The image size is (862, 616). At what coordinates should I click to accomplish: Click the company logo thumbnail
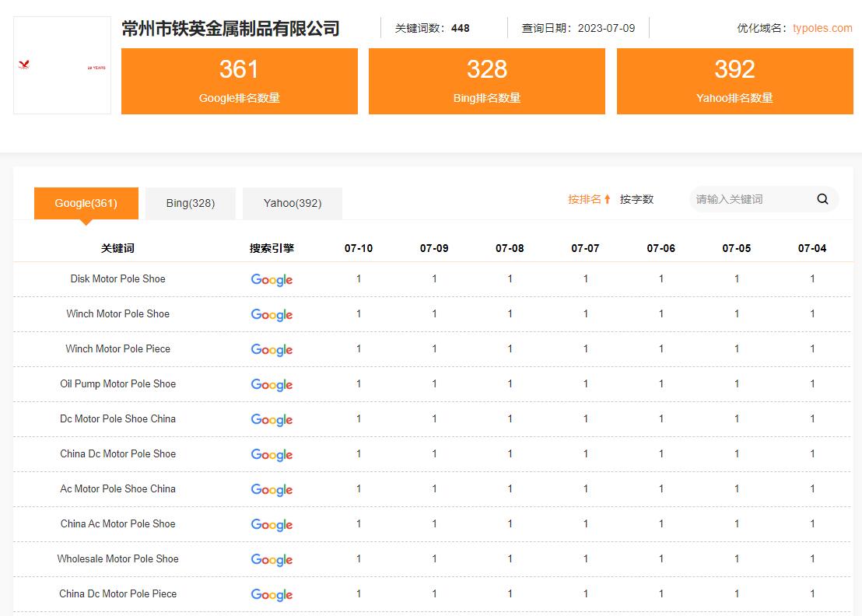pyautogui.click(x=62, y=66)
